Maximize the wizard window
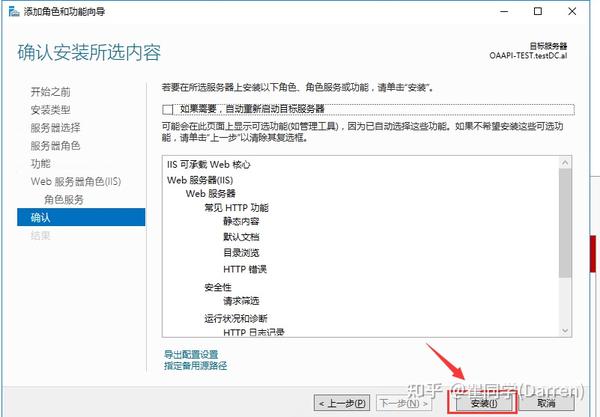600x417 pixels. click(538, 11)
